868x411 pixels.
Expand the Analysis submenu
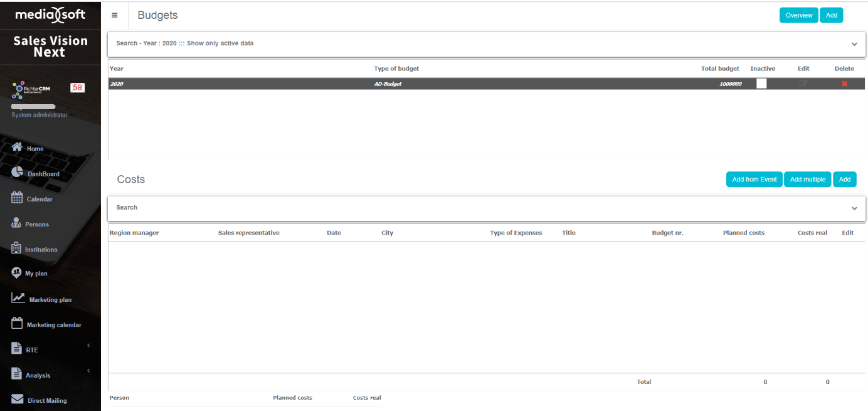tap(88, 370)
